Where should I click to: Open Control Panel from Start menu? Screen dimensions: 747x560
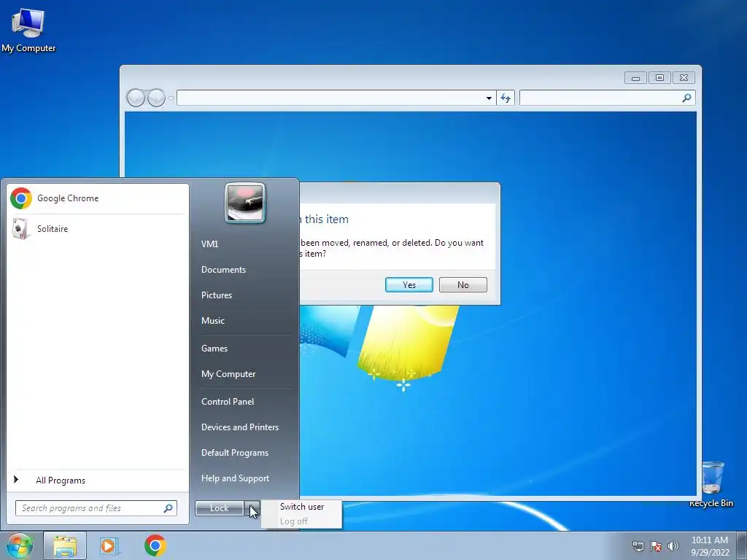coord(228,402)
